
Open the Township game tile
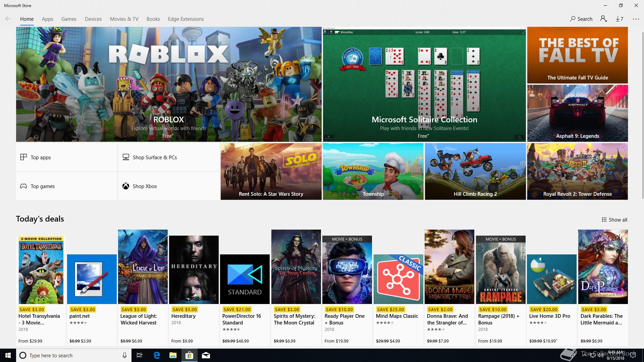pos(373,171)
